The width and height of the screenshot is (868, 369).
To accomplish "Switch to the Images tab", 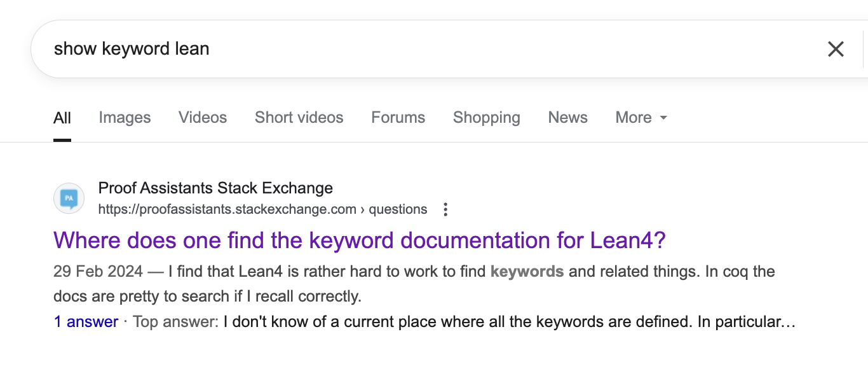I will pyautogui.click(x=125, y=118).
